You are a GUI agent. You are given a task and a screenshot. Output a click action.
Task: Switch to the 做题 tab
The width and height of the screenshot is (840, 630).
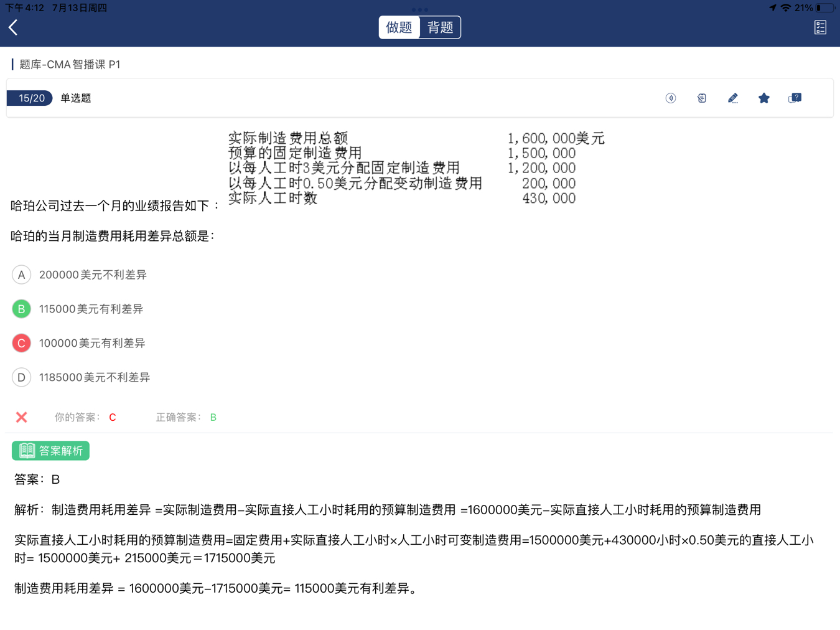tap(399, 27)
